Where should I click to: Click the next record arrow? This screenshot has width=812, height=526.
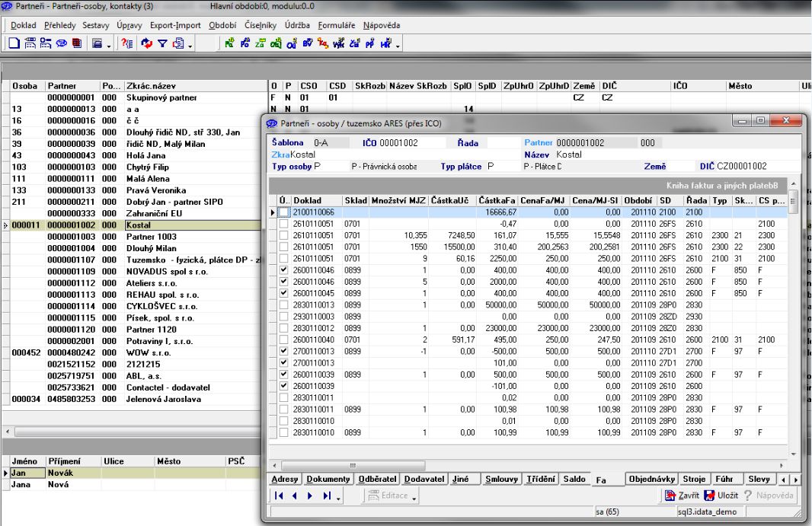tap(310, 496)
